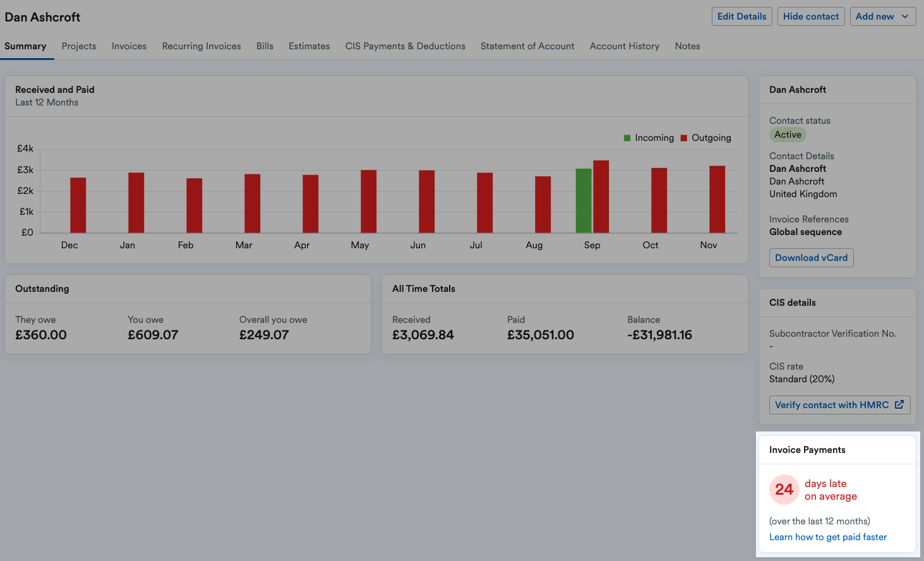Expand the Add new dropdown arrow
Screen dimensions: 924x561
[x=905, y=16]
